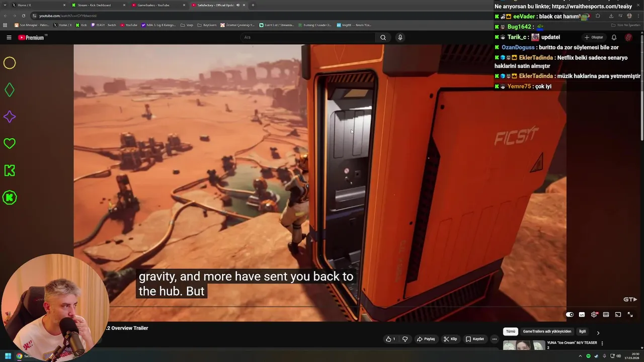Open the Kick bookmark

82,25
